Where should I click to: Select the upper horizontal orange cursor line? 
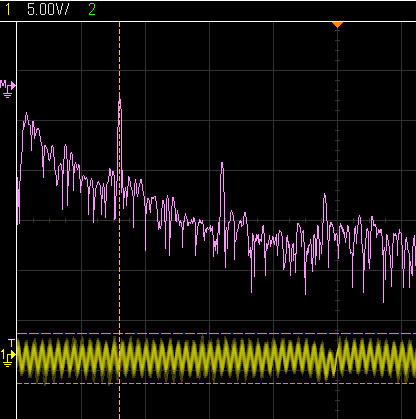216,333
